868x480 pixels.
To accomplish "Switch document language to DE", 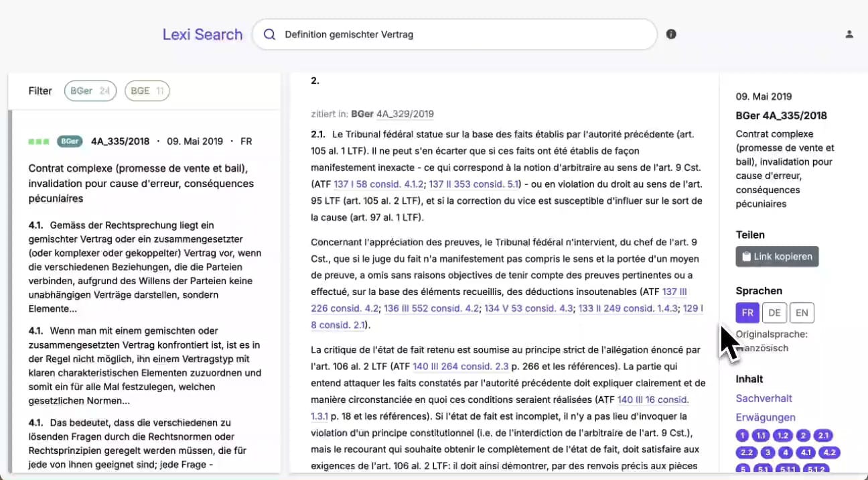I will pos(775,312).
